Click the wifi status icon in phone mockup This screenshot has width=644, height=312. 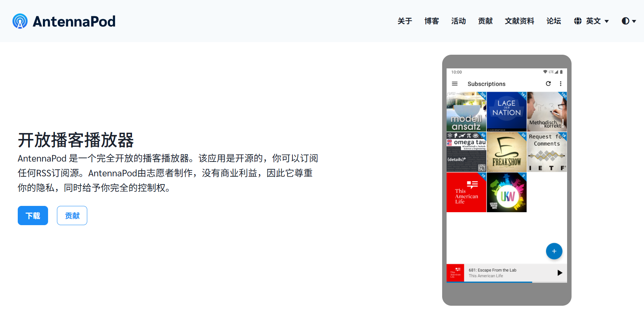pyautogui.click(x=545, y=72)
